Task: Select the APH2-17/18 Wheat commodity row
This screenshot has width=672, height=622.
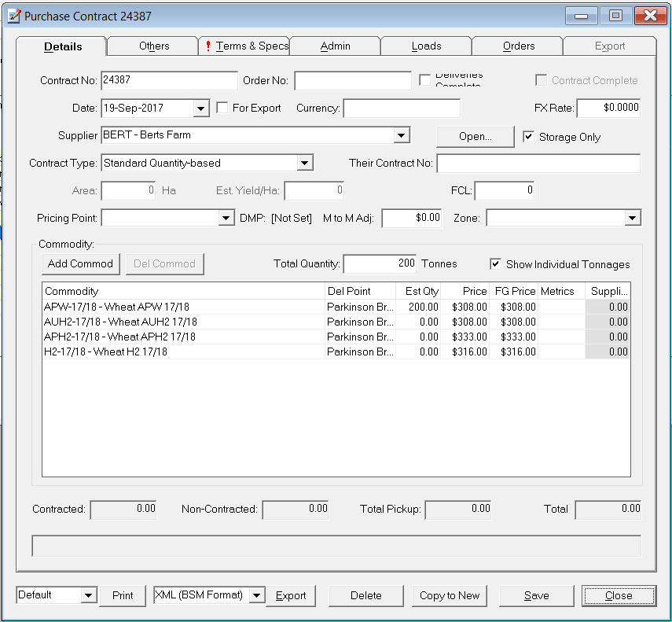Action: (336, 337)
